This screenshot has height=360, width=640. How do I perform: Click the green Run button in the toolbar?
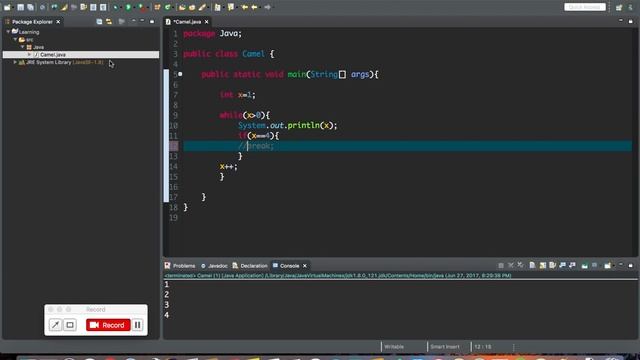(x=128, y=7)
